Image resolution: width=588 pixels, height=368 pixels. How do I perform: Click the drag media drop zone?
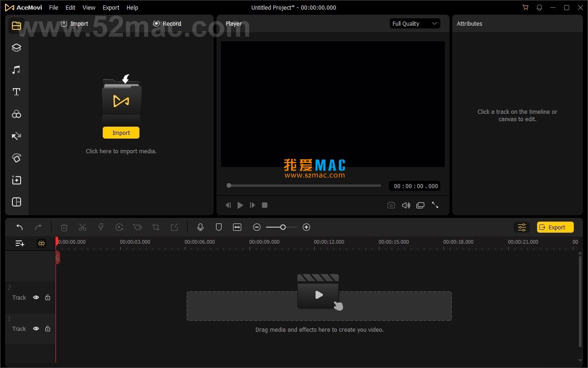tap(319, 306)
